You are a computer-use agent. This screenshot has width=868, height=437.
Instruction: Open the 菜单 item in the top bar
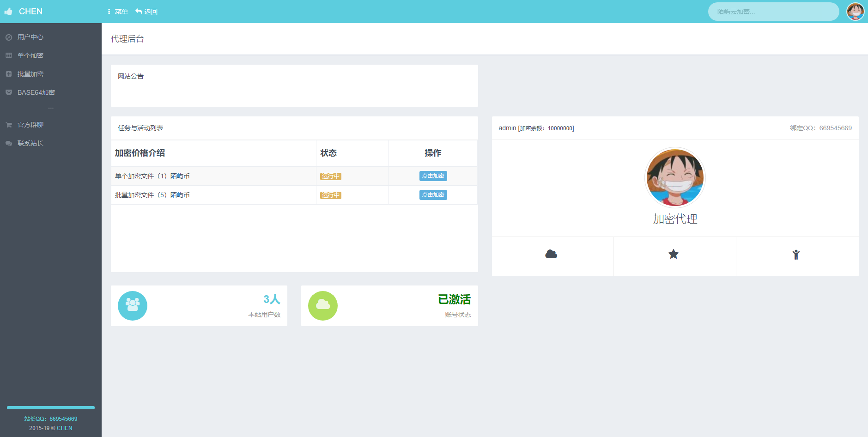tap(117, 11)
